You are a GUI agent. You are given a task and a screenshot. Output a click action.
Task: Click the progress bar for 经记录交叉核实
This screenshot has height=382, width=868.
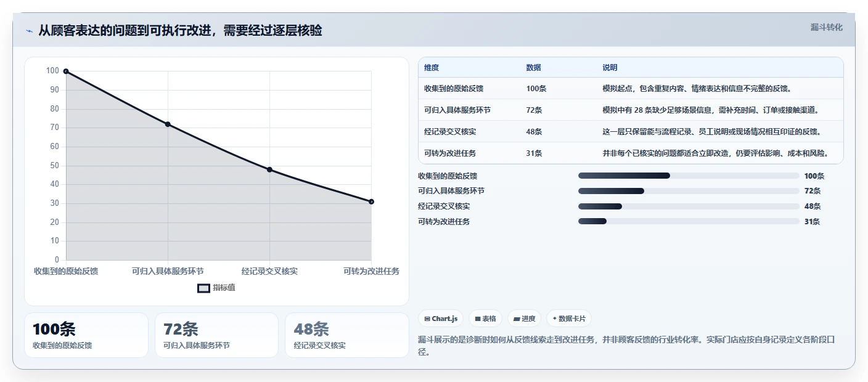[689, 206]
